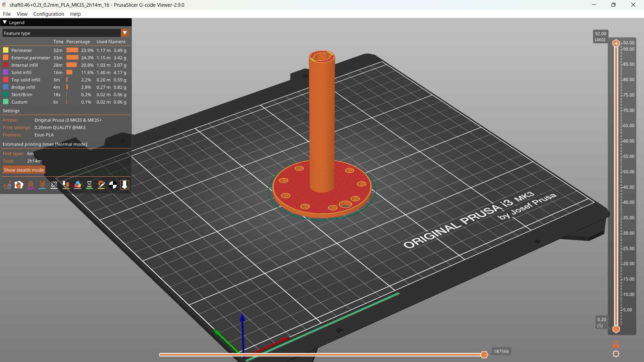Toggle retractions upward chevrons icon
Screen dimensions: 644x362
coord(31,185)
